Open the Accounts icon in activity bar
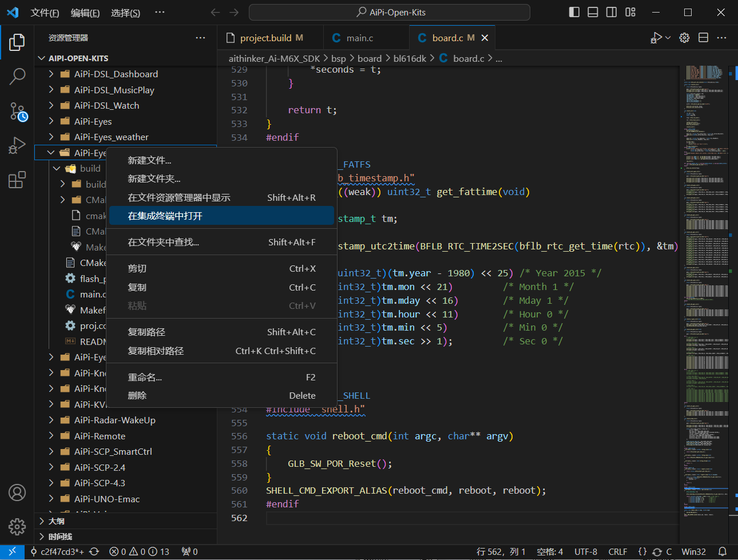 point(17,493)
